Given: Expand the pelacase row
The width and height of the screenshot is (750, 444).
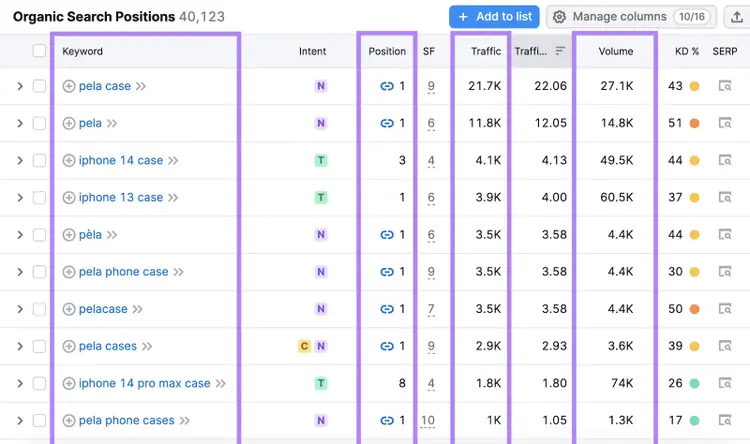Looking at the screenshot, I should click(x=20, y=309).
